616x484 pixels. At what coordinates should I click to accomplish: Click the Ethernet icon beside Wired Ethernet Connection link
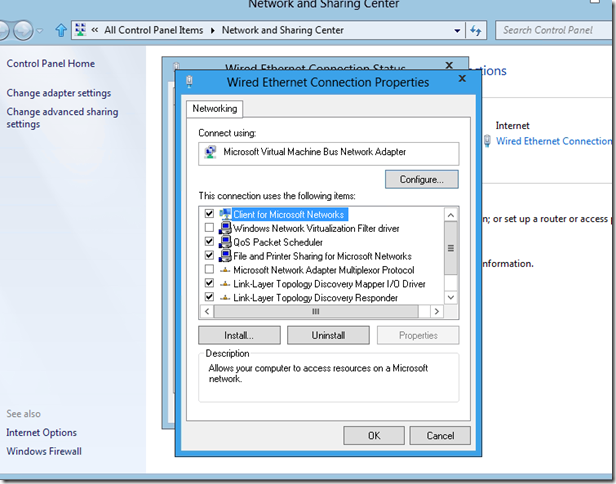click(487, 141)
